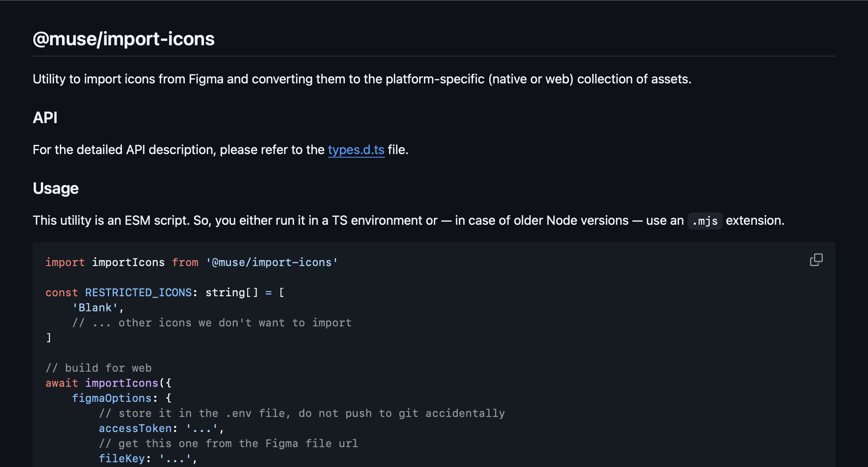Click the string[] type annotation in code

point(231,293)
